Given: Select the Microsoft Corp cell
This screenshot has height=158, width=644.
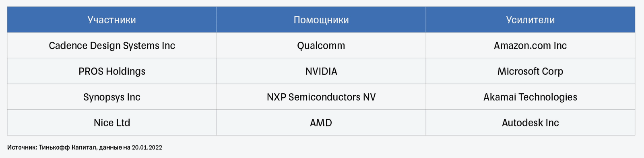Looking at the screenshot, I should click(x=530, y=71).
